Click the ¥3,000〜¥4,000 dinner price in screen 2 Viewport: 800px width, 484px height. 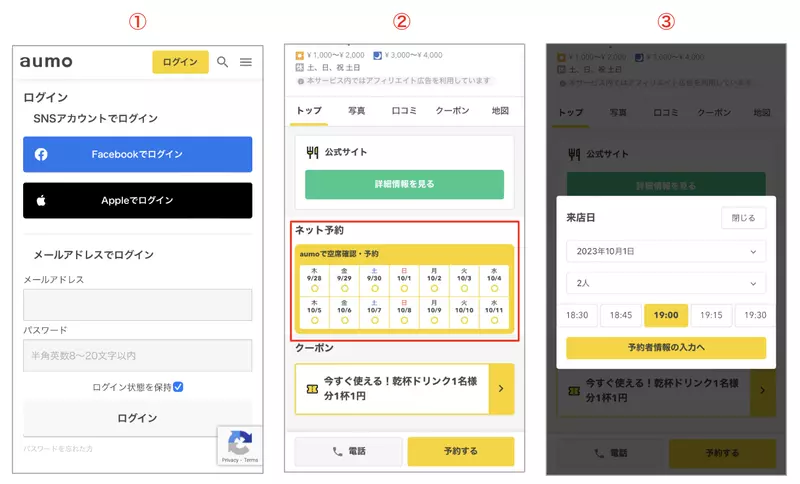click(413, 55)
